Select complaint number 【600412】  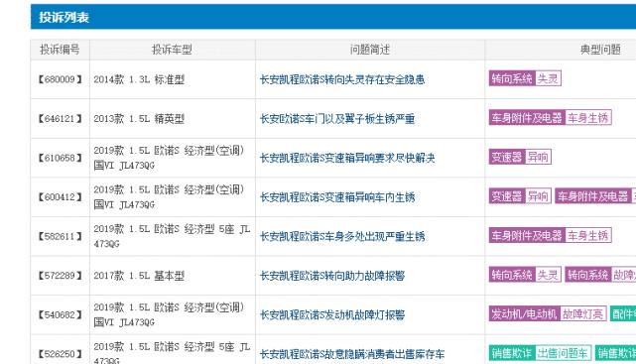61,197
